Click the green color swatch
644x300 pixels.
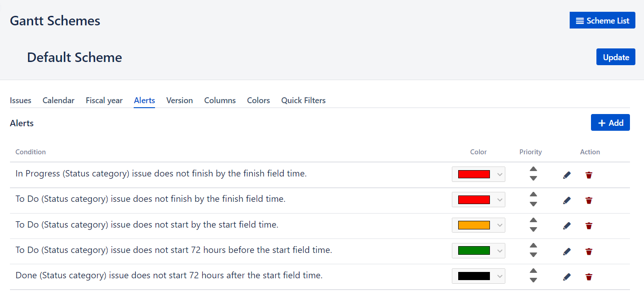point(474,251)
